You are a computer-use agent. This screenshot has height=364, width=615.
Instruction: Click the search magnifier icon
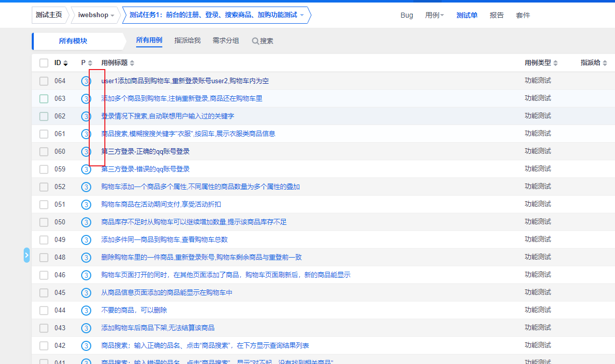pyautogui.click(x=256, y=41)
